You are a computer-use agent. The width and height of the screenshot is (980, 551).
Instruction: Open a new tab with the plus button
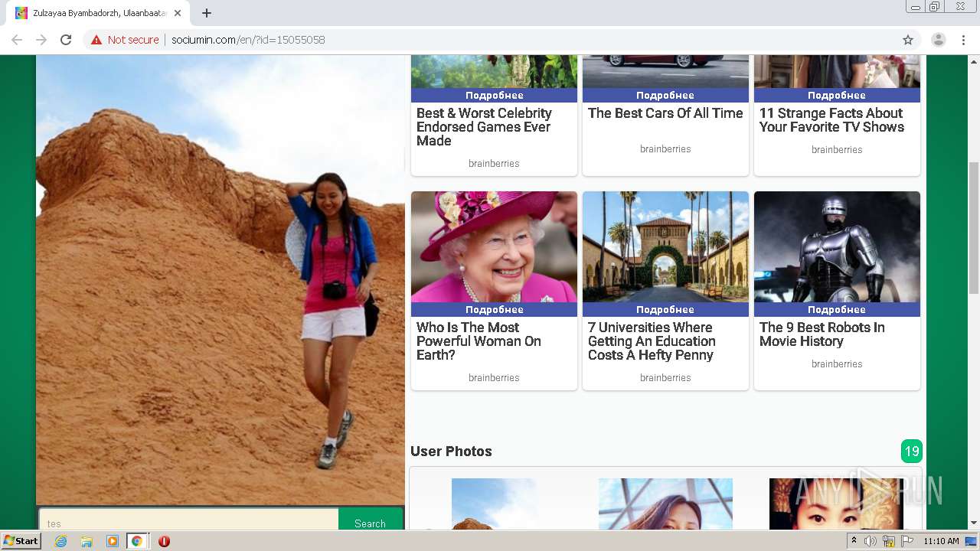point(207,13)
